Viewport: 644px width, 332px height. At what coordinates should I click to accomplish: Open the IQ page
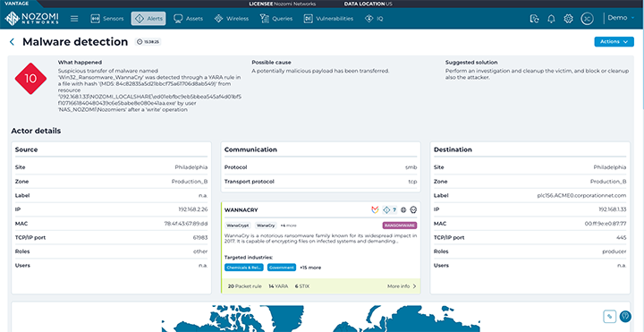(374, 19)
